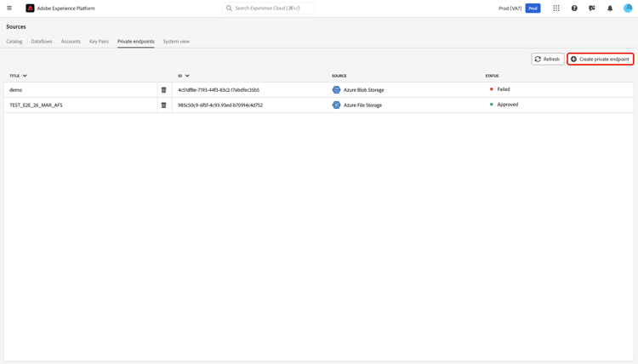The width and height of the screenshot is (638, 364).
Task: Click the Azure File Storage source icon
Action: (336, 105)
